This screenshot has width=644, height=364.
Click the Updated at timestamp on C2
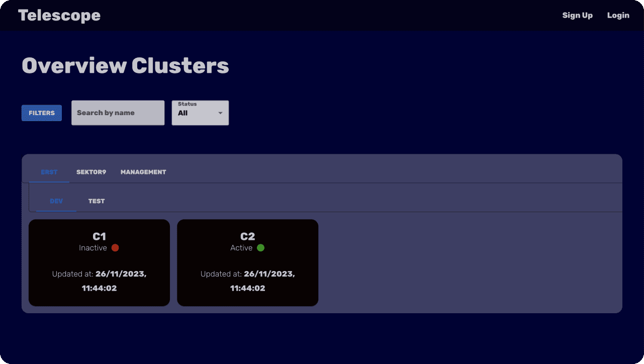pos(248,281)
